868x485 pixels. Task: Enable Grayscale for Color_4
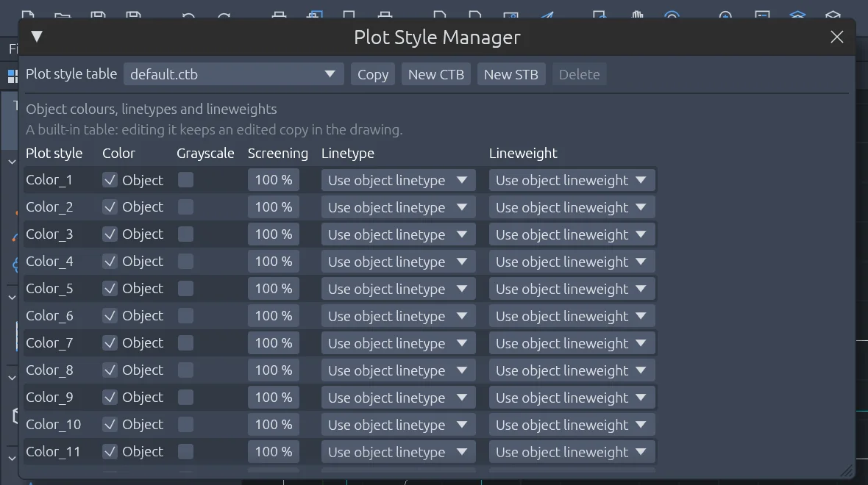click(x=186, y=261)
